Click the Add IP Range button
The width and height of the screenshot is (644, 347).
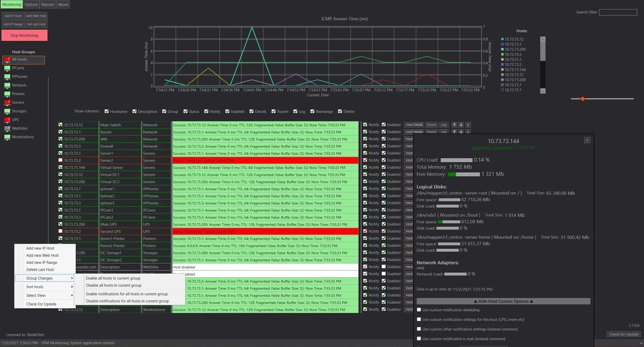pyautogui.click(x=13, y=24)
